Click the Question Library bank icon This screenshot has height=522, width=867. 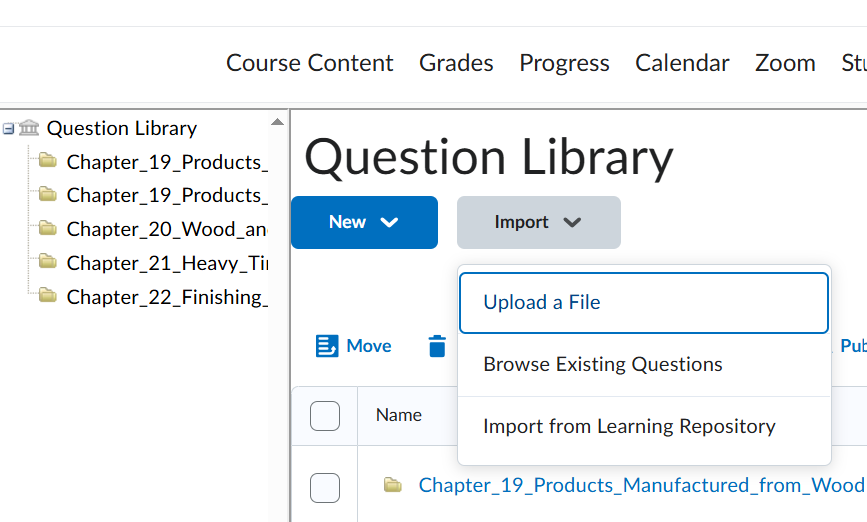[x=29, y=128]
